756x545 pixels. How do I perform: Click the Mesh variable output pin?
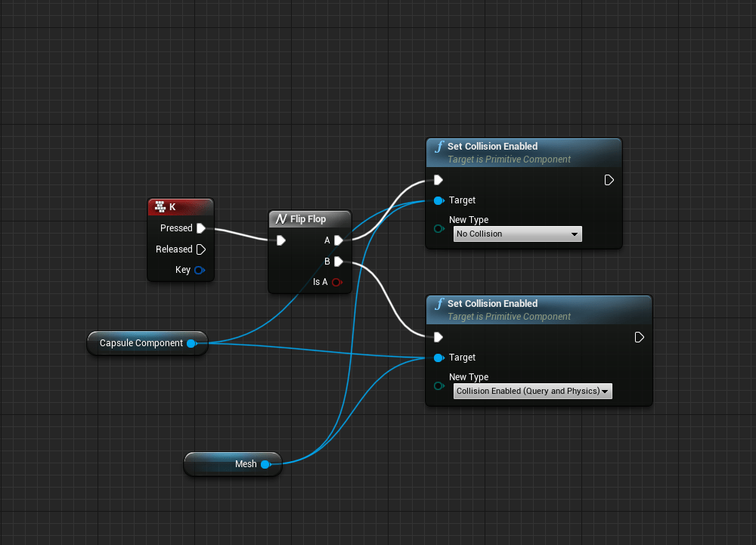(x=265, y=464)
